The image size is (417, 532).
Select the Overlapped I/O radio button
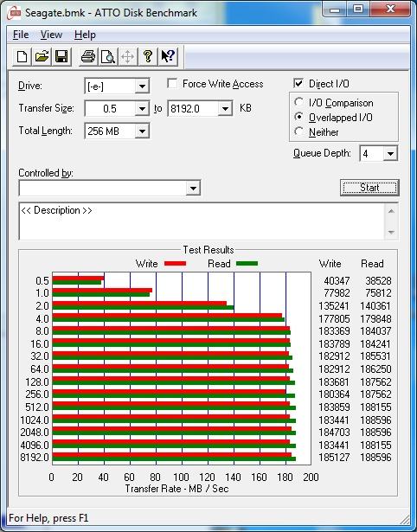coord(299,117)
